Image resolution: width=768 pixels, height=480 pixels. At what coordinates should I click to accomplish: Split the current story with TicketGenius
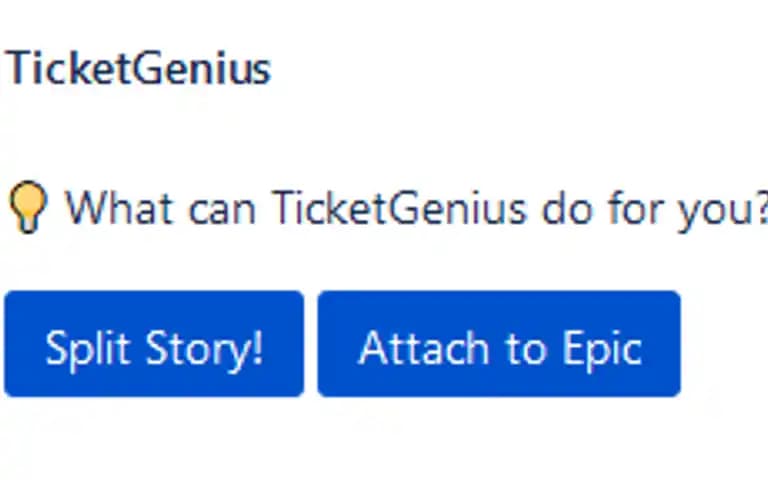154,344
